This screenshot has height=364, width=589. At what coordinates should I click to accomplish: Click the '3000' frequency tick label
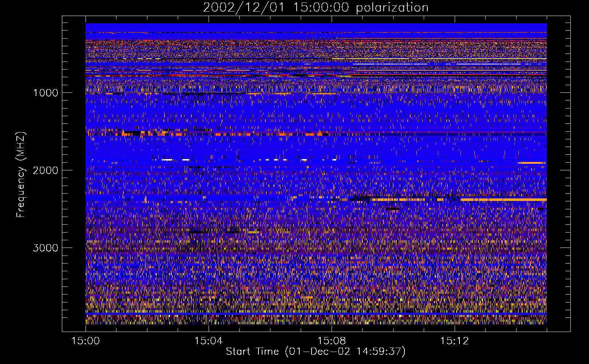(46, 248)
